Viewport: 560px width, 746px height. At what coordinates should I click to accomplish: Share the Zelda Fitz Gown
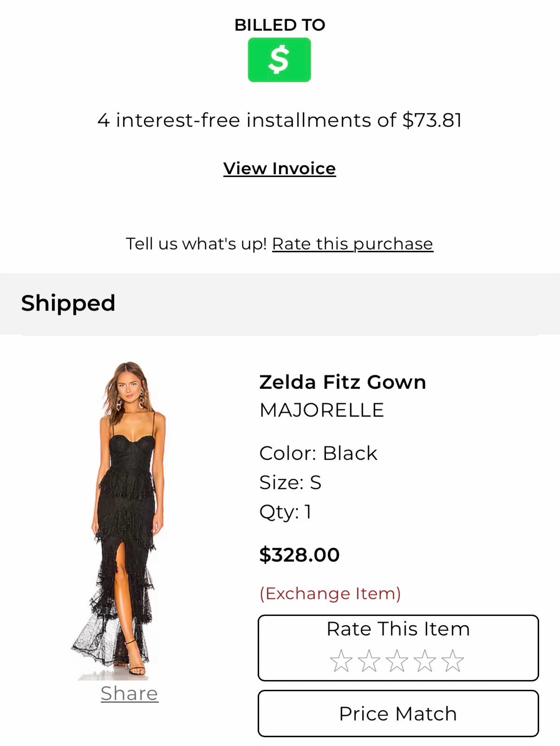(x=129, y=693)
